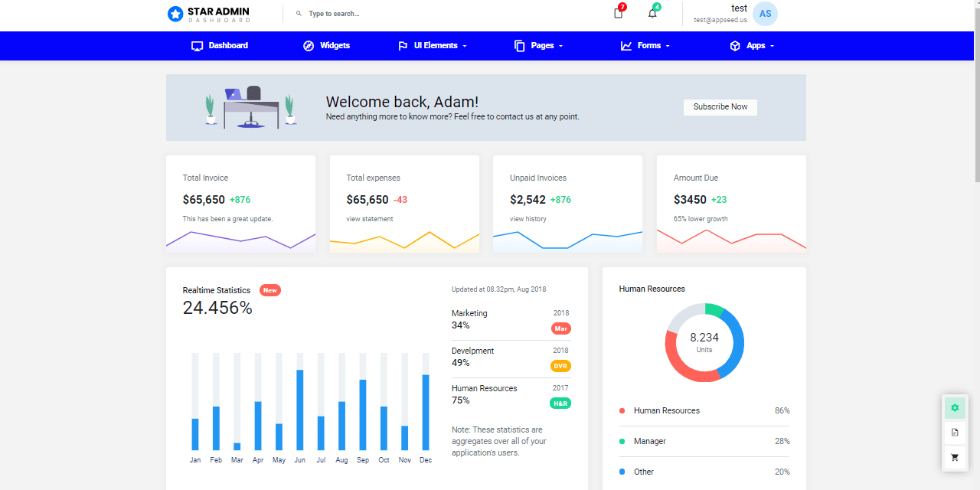Screen dimensions: 980x490
Task: Click the Star Admin logo star icon
Action: pyautogui.click(x=175, y=13)
